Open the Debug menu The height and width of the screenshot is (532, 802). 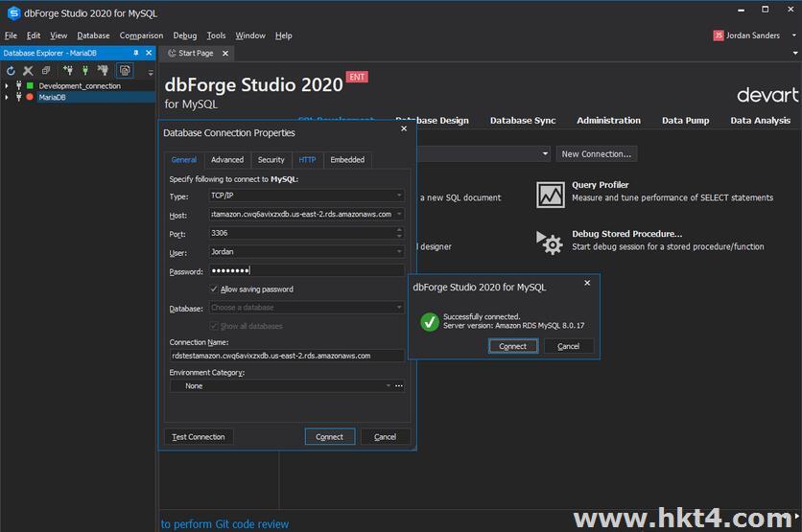pos(184,35)
